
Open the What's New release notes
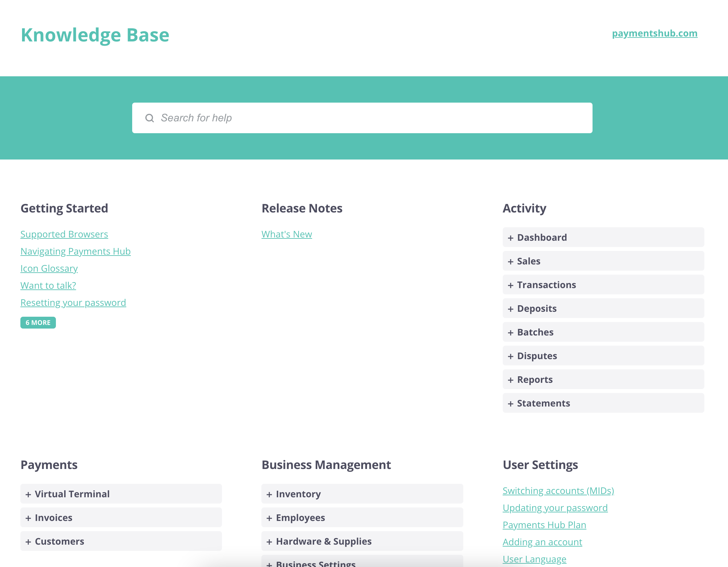coord(286,234)
